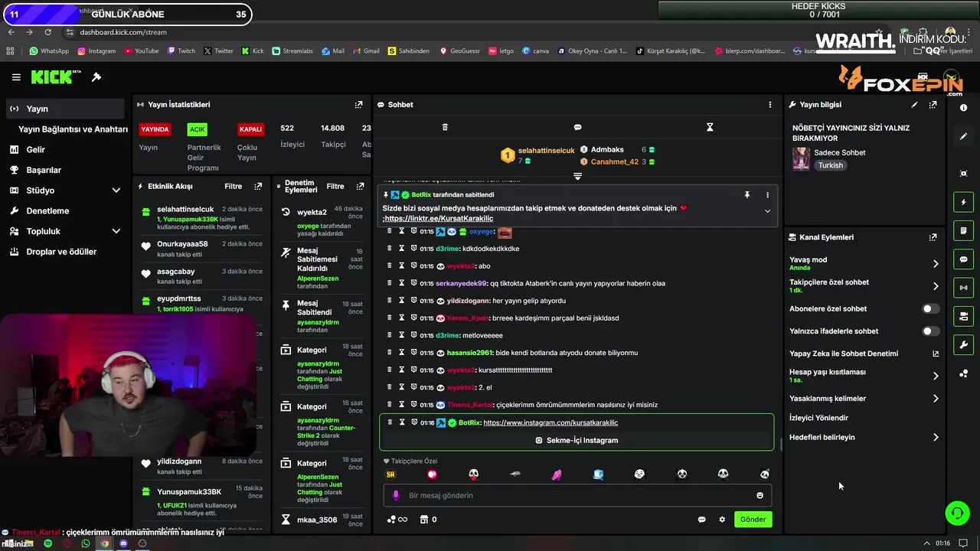Click selahattinselcuk in the chat leaderboard

(546, 151)
